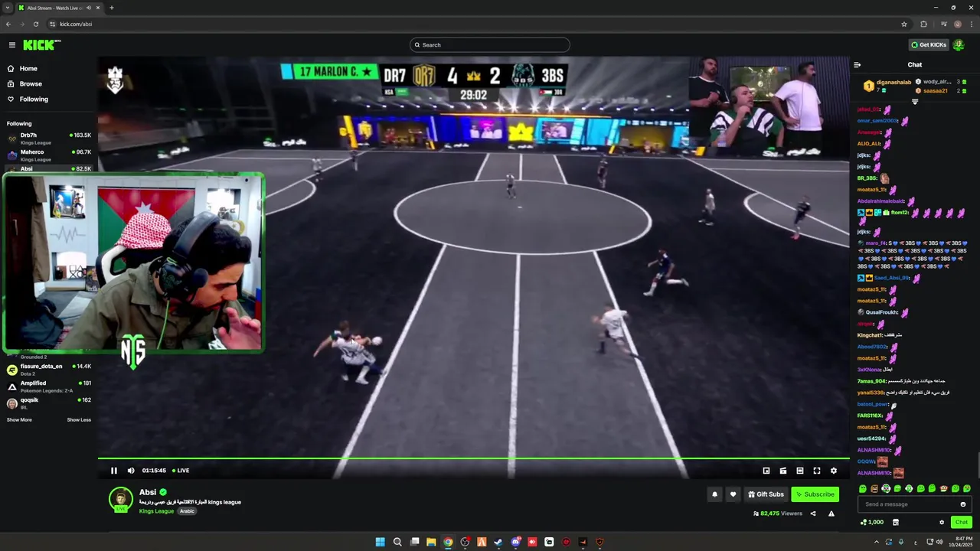Expand recommended list with Show More

[x=19, y=420]
